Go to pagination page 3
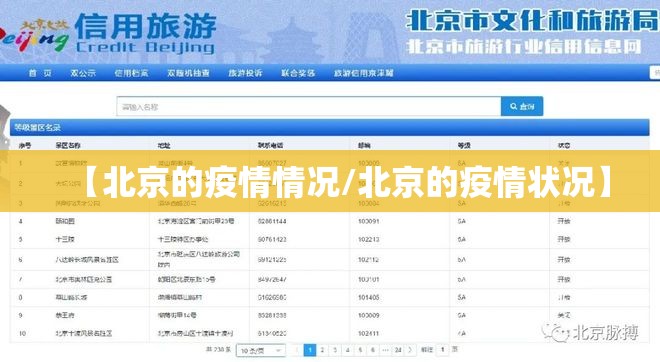This screenshot has height=362, width=660. tap(335, 350)
